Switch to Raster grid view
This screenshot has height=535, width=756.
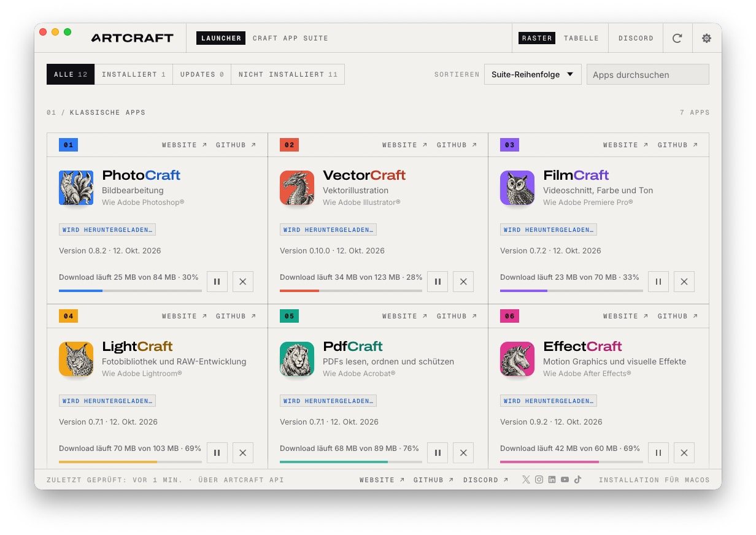(x=537, y=38)
